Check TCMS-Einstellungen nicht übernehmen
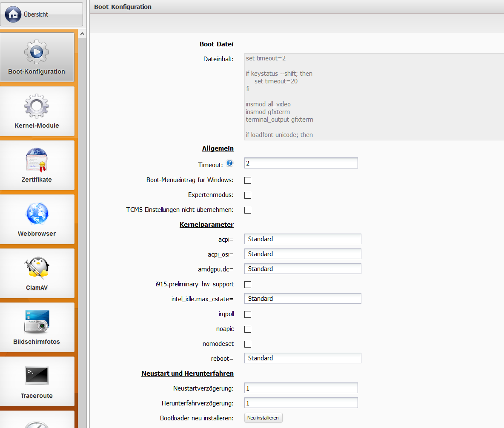The width and height of the screenshot is (504, 428). [248, 210]
